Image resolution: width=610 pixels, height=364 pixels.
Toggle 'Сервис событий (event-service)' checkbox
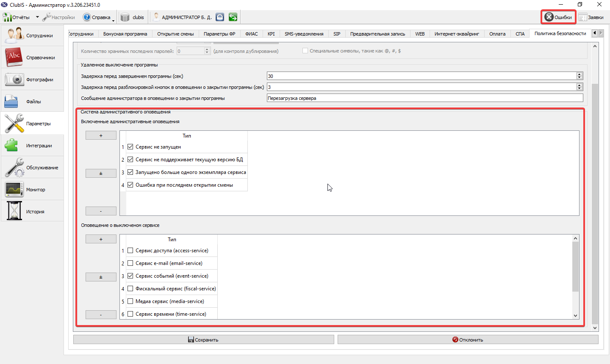click(130, 276)
